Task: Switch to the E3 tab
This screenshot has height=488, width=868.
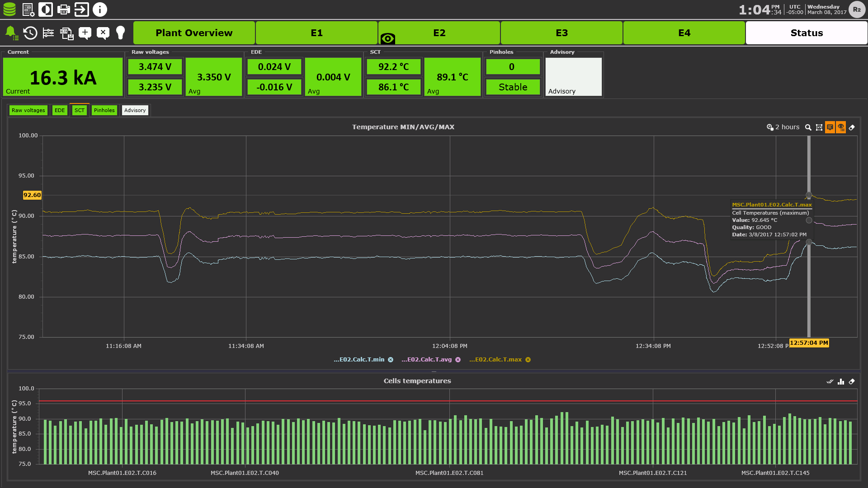Action: (561, 33)
